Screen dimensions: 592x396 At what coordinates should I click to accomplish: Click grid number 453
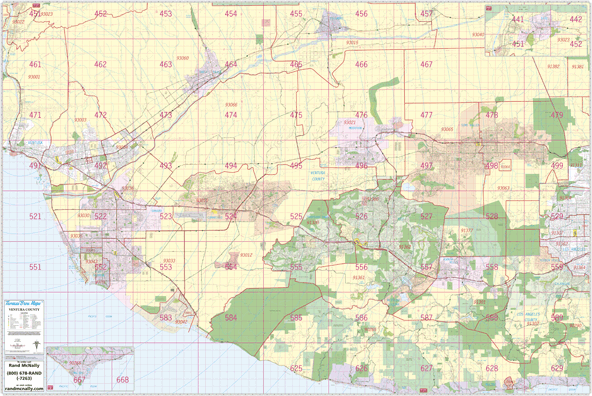coord(166,14)
